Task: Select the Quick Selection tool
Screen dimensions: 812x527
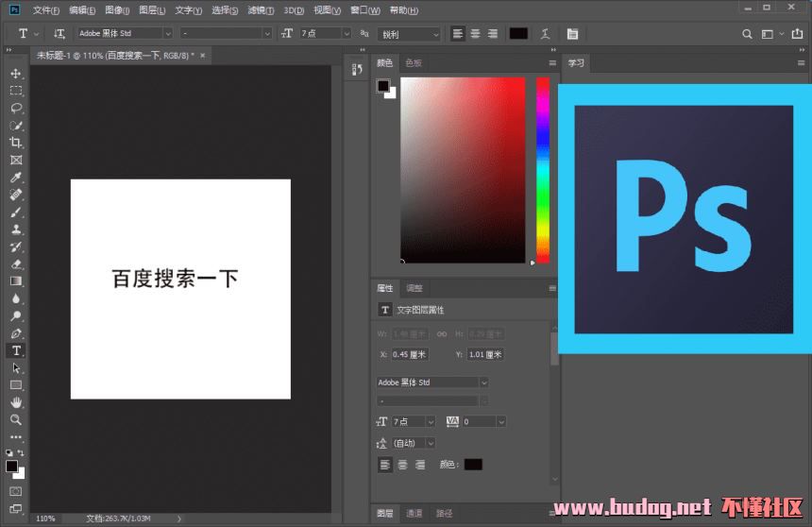Action: pyautogui.click(x=16, y=126)
